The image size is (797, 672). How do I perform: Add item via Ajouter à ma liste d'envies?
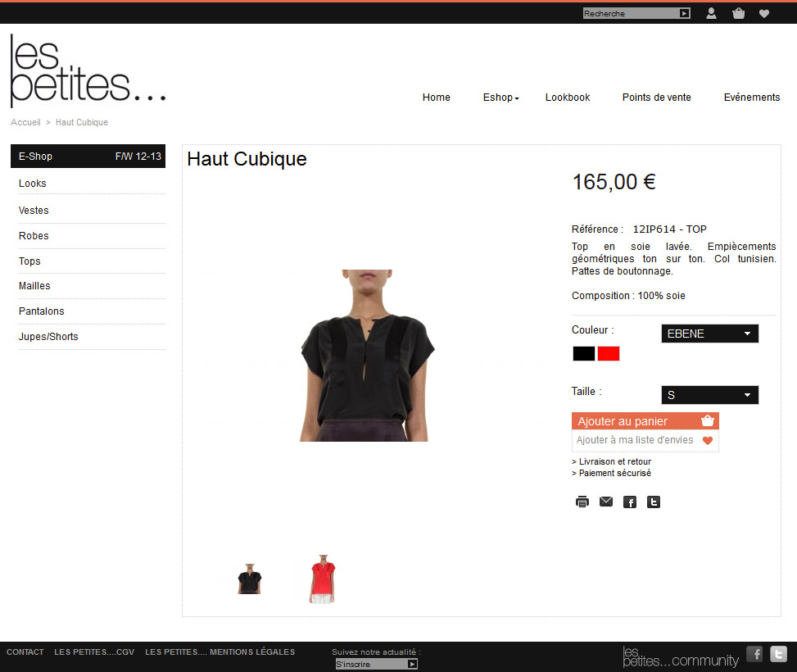[645, 441]
